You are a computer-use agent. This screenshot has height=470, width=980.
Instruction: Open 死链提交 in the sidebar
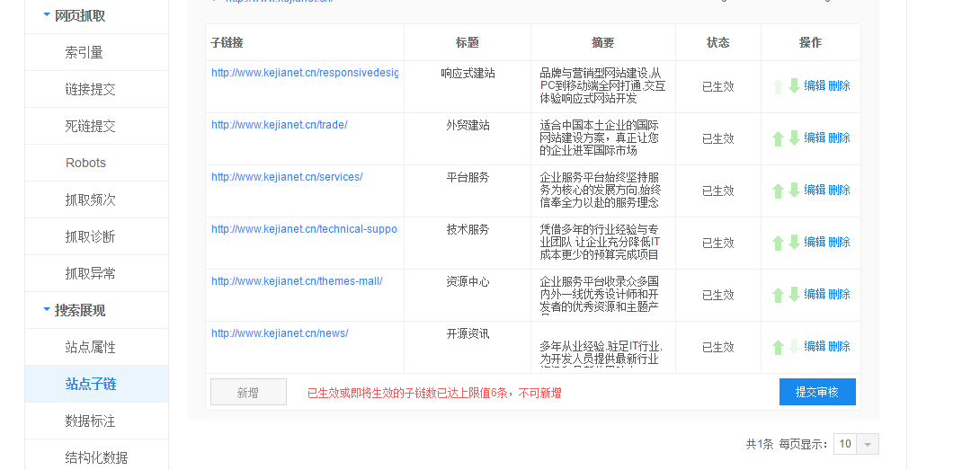90,126
